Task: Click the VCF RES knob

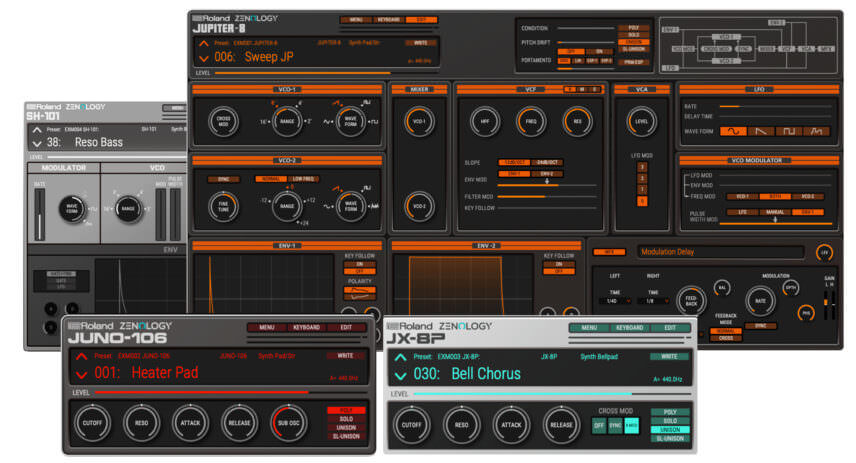Action: coord(577,121)
